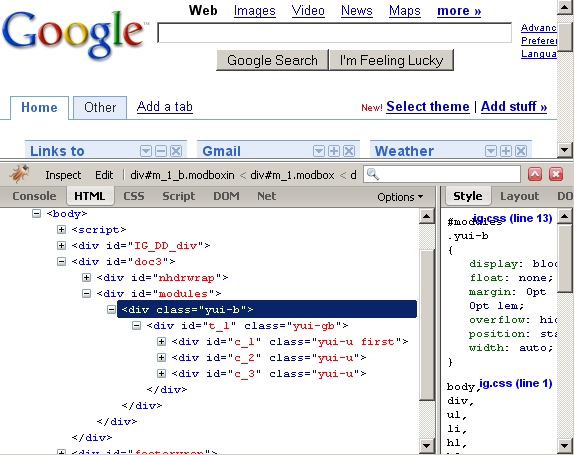The image size is (574, 455).
Task: Minimize the Links to module
Action: [161, 151]
